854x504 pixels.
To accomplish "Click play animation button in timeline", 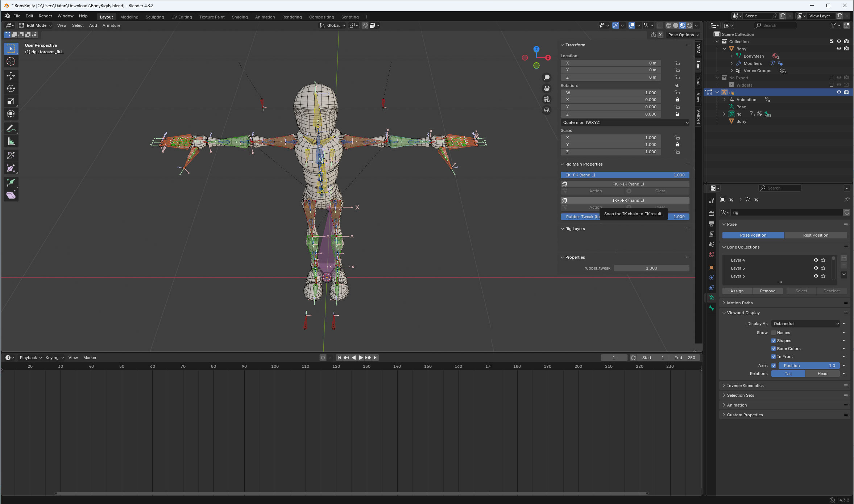I will 361,358.
